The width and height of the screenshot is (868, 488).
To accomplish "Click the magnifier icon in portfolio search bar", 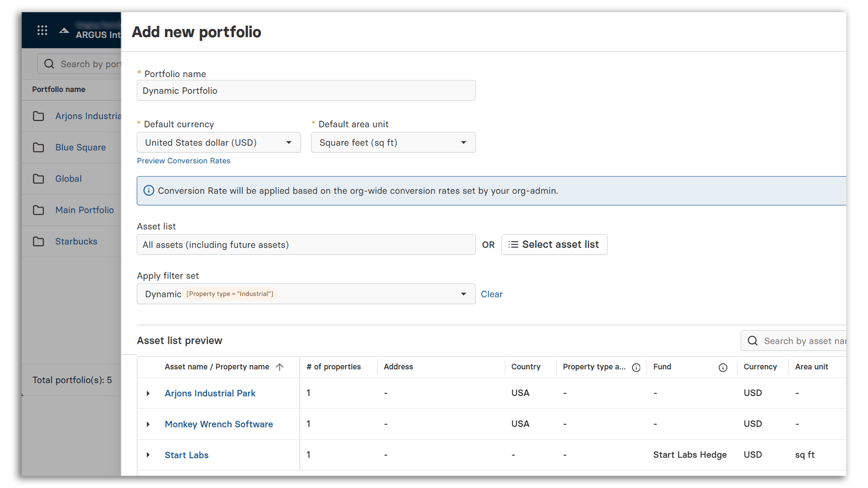I will click(x=49, y=64).
